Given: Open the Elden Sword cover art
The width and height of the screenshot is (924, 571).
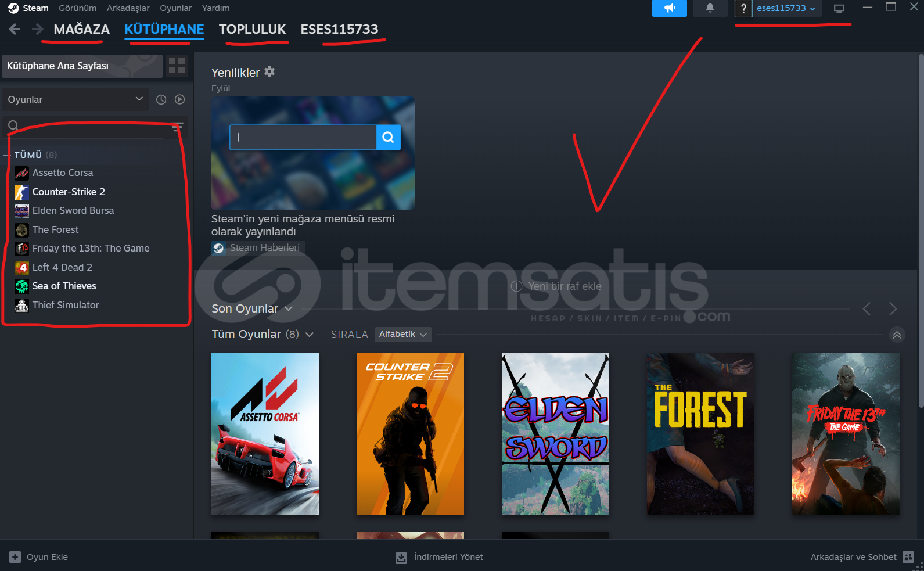Looking at the screenshot, I should click(x=555, y=434).
